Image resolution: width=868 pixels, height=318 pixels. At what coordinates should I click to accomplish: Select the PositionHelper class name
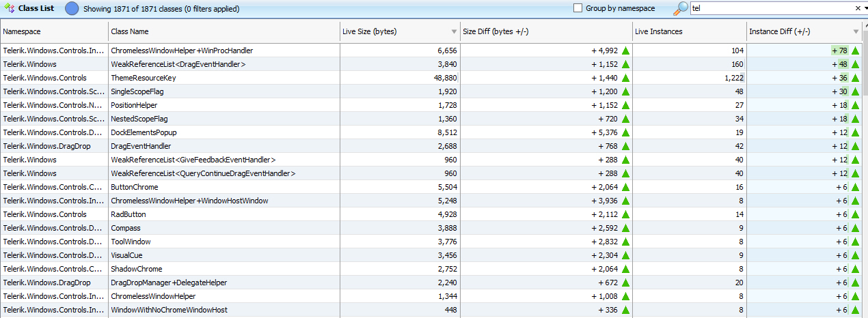coord(134,105)
